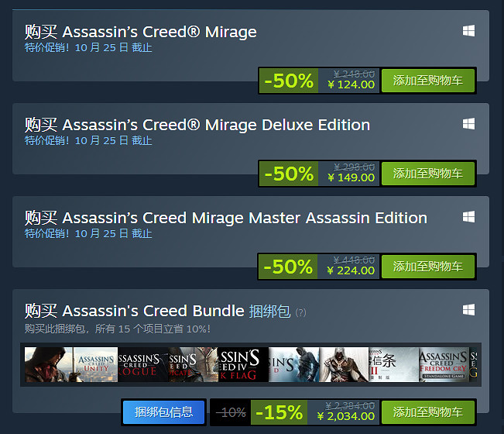The height and width of the screenshot is (434, 504).
Task: Open the Freedom Cry bundle thumbnail
Action: [444, 364]
